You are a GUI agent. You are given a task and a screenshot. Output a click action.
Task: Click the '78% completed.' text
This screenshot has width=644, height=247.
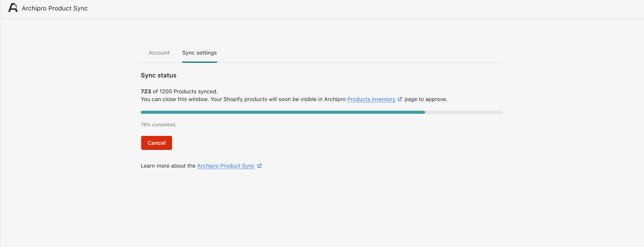click(x=159, y=125)
